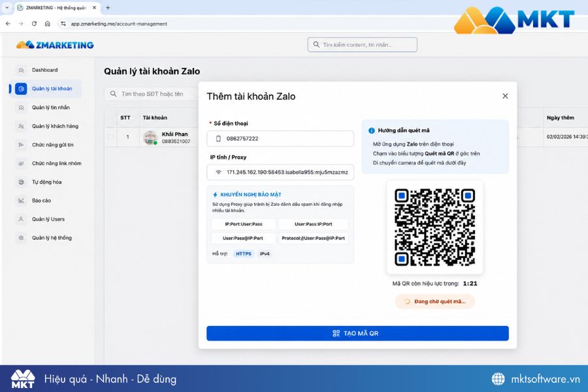Open the Dashboard sidebar icon
588x392 pixels.
(21, 70)
